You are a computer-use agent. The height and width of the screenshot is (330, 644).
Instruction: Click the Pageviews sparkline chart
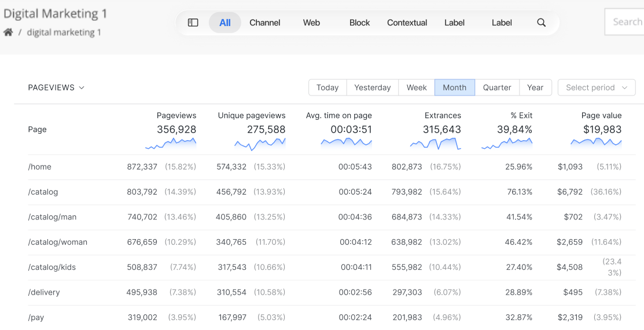tap(171, 142)
